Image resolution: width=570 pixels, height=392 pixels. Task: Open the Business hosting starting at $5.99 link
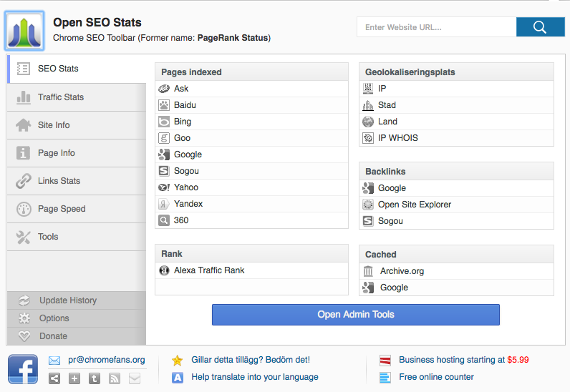(464, 360)
